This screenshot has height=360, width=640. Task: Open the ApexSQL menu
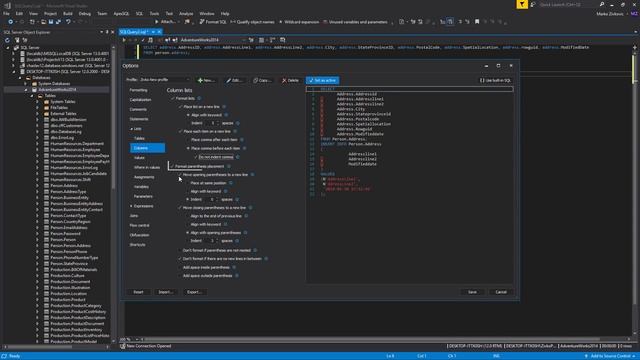point(121,13)
